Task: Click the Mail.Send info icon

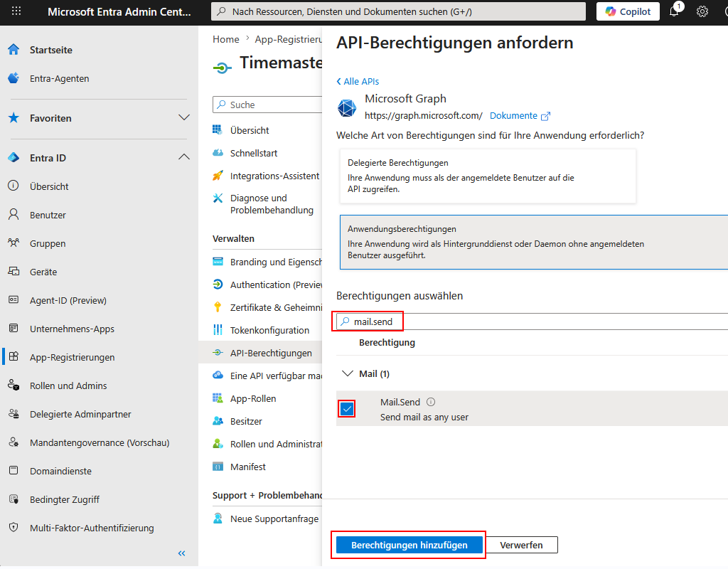Action: 431,402
